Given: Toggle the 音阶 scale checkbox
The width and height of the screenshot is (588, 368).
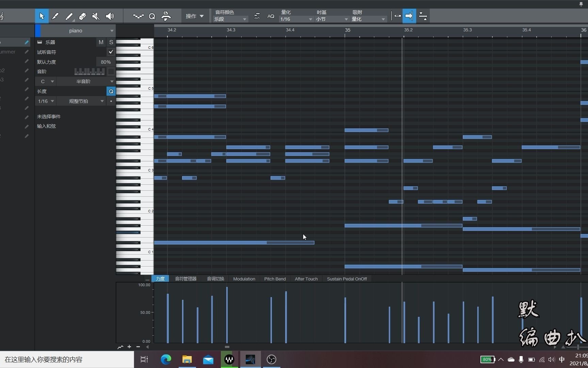Looking at the screenshot, I should coord(111,72).
